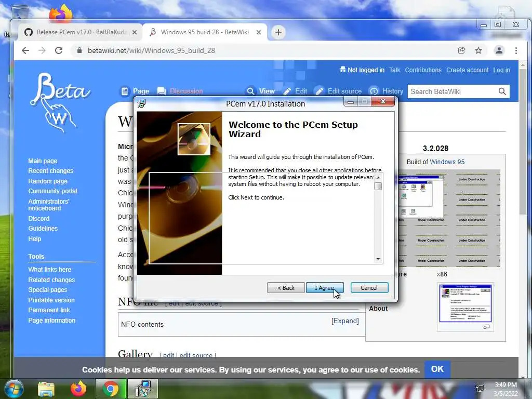This screenshot has height=399, width=532.
Task: Reload the BetaWiki page
Action: click(x=59, y=50)
